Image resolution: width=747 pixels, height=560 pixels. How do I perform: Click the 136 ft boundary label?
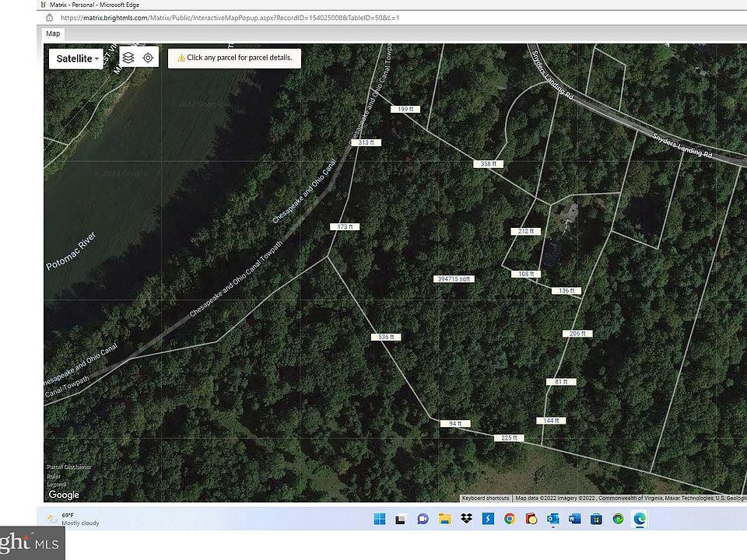[566, 291]
